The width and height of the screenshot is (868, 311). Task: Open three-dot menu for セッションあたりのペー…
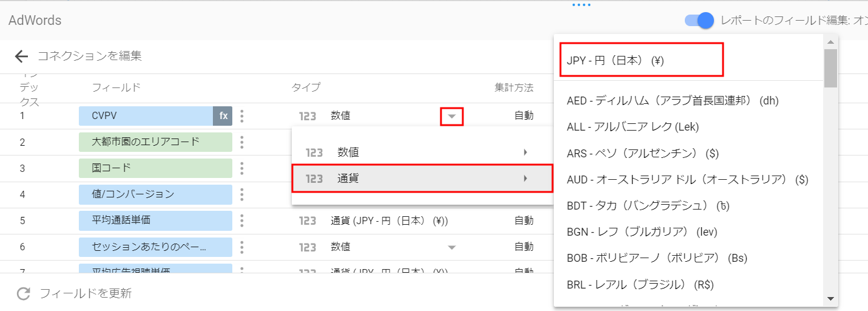click(242, 247)
